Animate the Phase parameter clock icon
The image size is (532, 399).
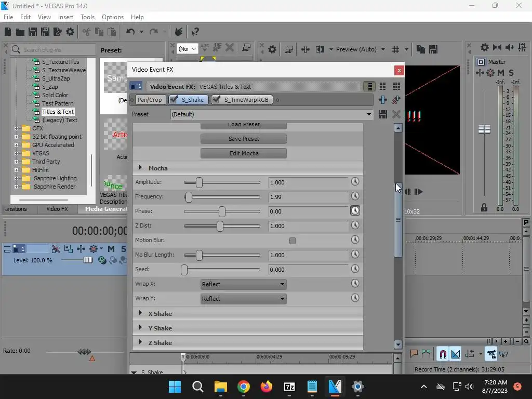[355, 211]
